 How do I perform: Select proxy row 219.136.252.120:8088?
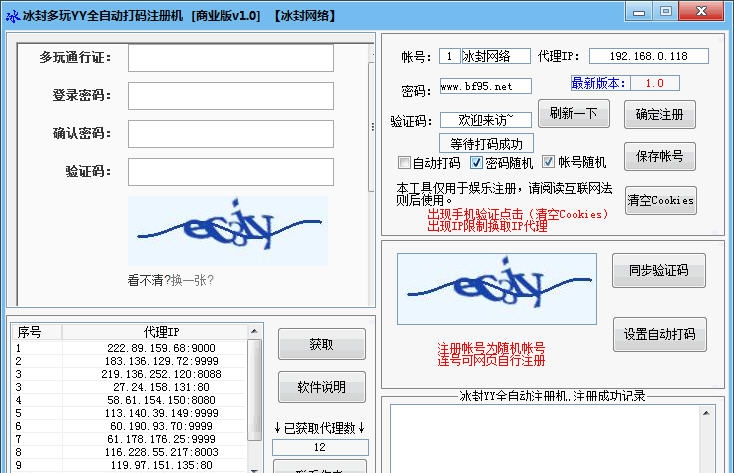point(130,374)
